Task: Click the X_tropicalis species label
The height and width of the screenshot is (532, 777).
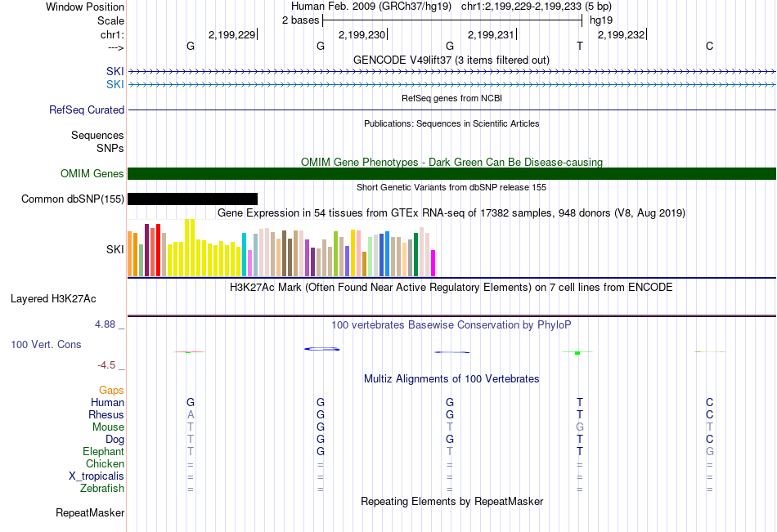Action: point(97,476)
